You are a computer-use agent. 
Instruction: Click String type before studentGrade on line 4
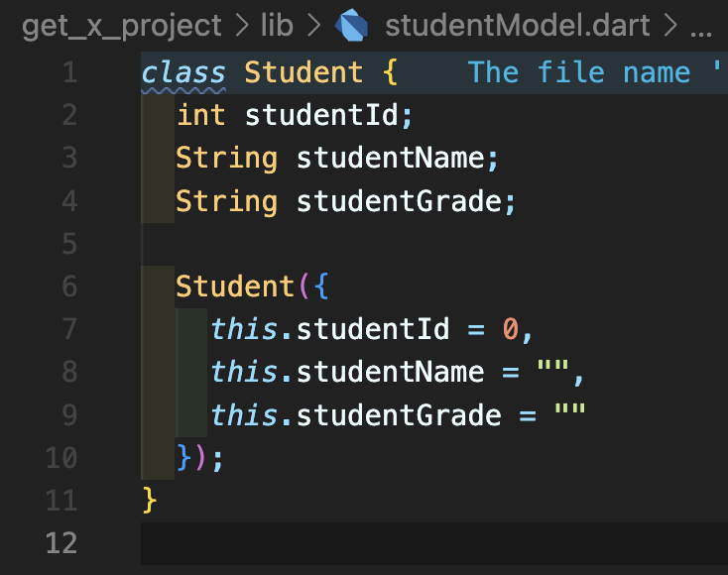click(226, 202)
